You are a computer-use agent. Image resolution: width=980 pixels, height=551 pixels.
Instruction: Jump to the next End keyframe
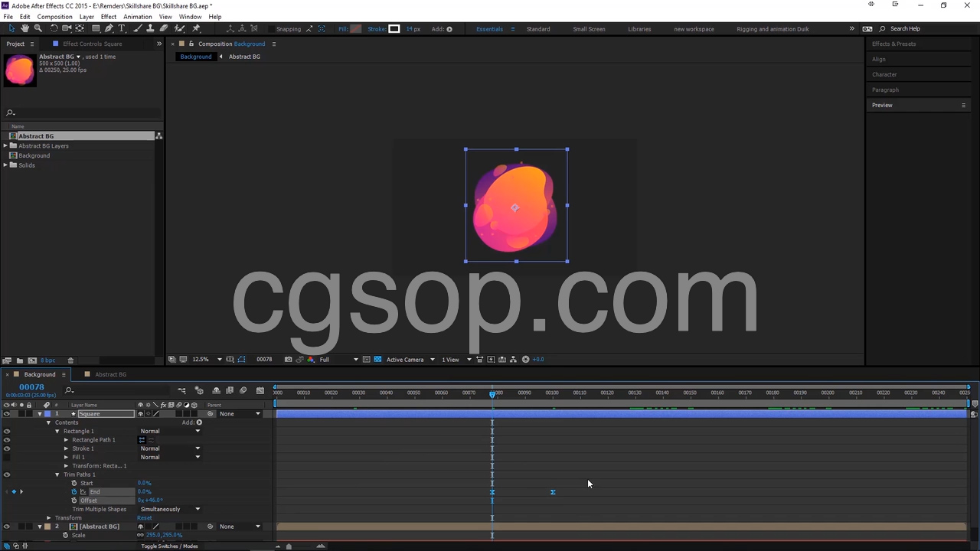click(x=21, y=491)
